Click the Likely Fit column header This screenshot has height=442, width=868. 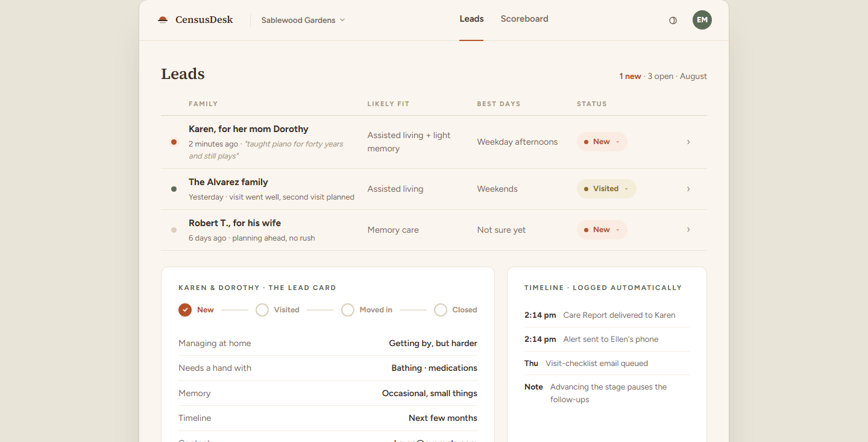coord(388,104)
